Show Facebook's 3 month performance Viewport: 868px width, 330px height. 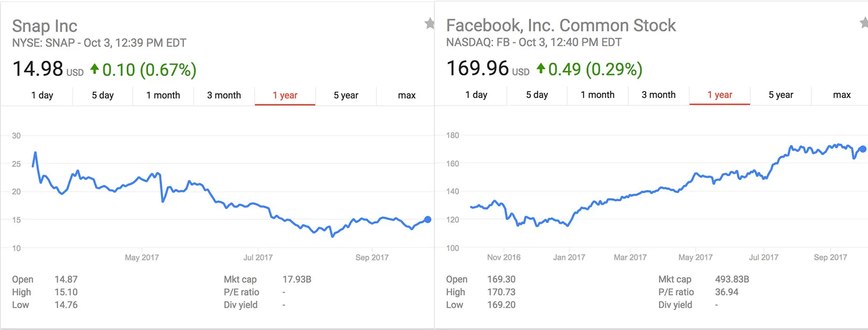(x=658, y=95)
